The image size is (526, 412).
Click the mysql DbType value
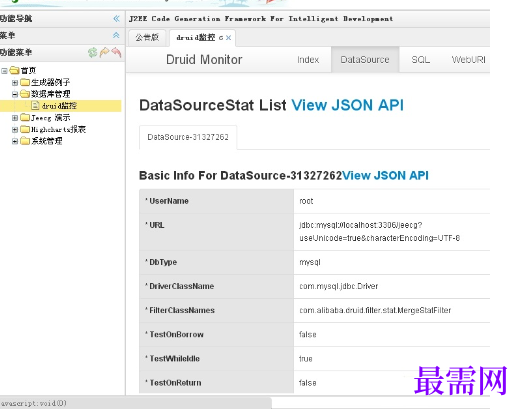310,262
